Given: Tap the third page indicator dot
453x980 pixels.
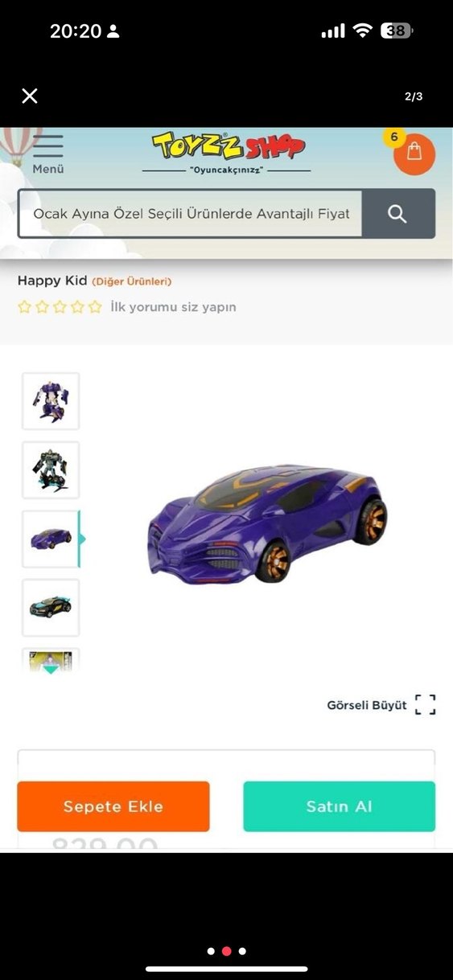Looking at the screenshot, I should 242,951.
